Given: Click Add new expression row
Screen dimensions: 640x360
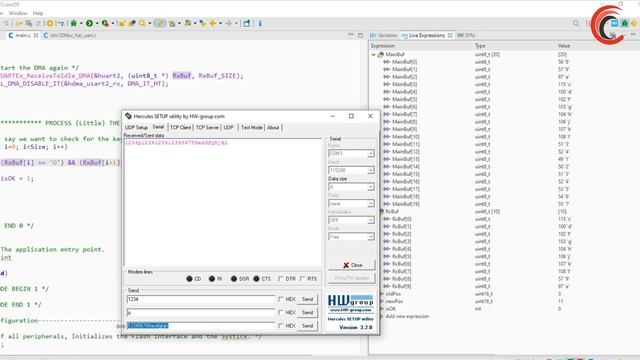Looking at the screenshot, I should 407,316.
